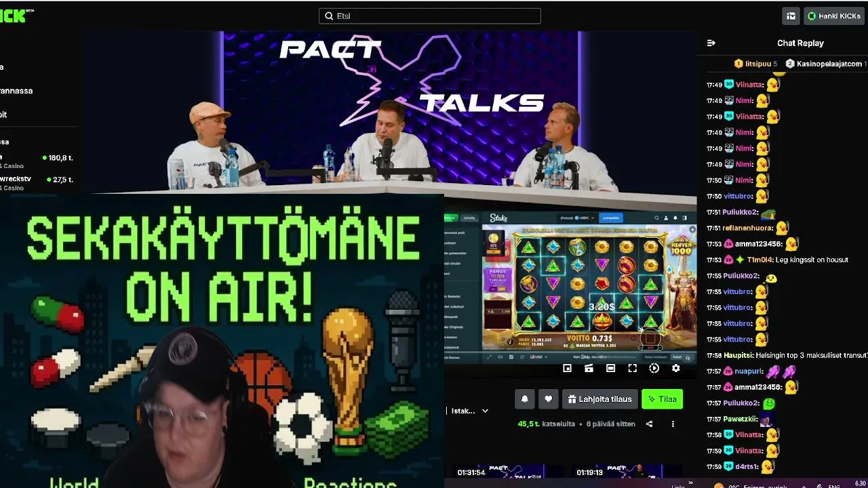Click username reflanenhuora in chat
Viewport: 868px width, 488px height.
748,228
